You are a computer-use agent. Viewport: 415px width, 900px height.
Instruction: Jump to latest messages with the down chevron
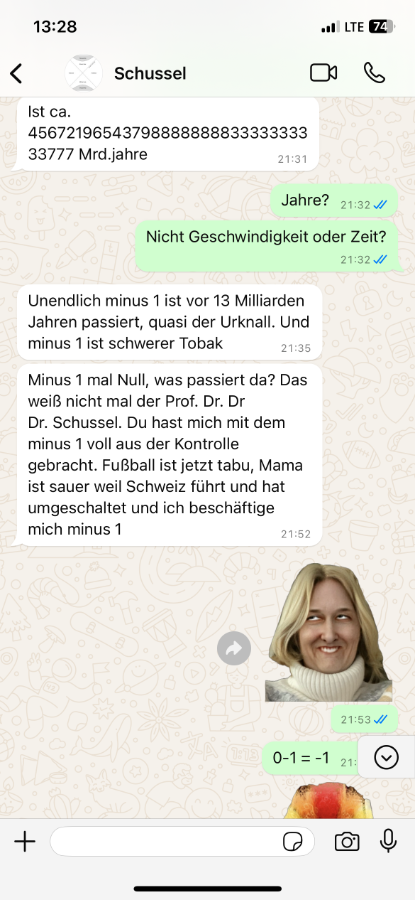point(386,758)
